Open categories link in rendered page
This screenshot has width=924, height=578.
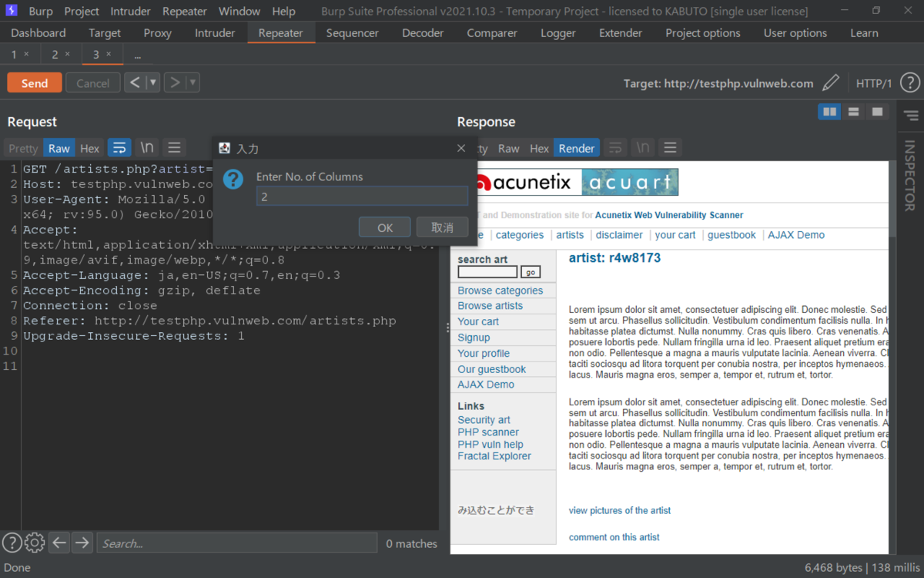tap(520, 235)
